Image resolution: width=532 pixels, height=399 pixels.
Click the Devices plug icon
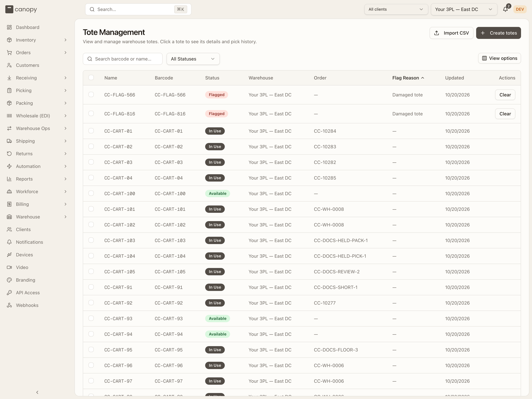(x=9, y=255)
